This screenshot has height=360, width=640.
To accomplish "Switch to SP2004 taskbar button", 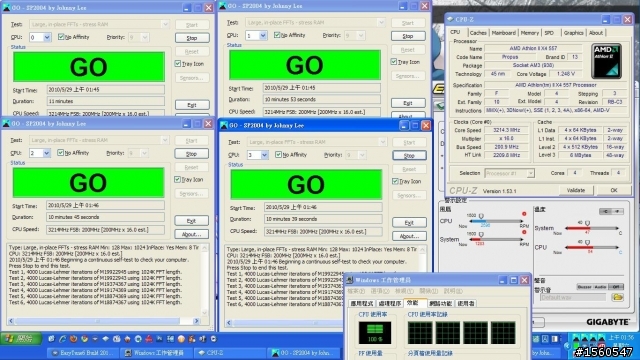I will pos(304,353).
